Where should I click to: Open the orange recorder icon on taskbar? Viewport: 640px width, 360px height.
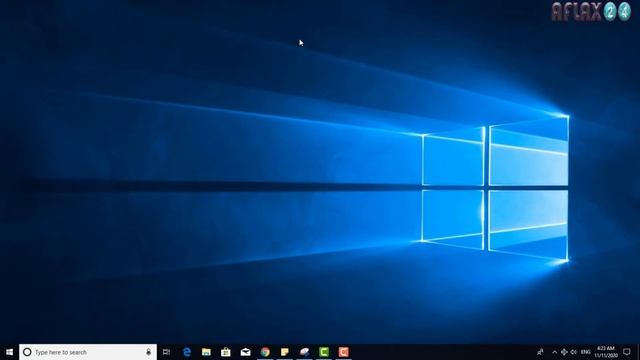(344, 352)
